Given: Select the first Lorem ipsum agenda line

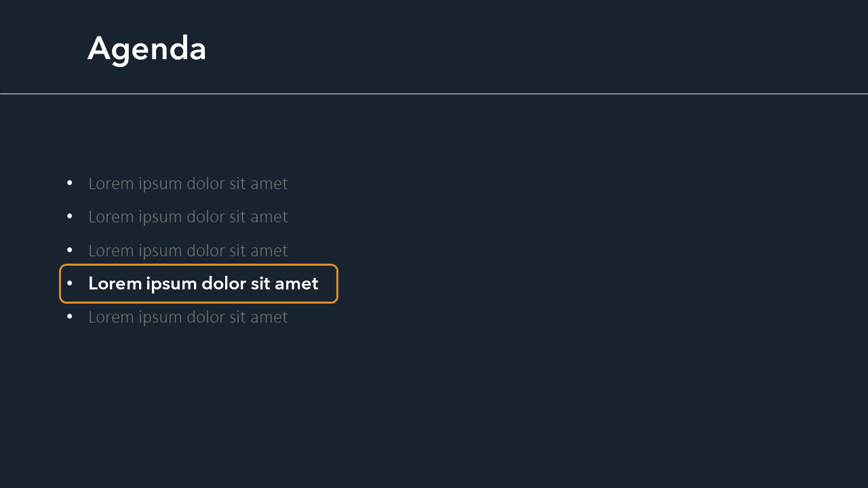Looking at the screenshot, I should click(x=188, y=184).
